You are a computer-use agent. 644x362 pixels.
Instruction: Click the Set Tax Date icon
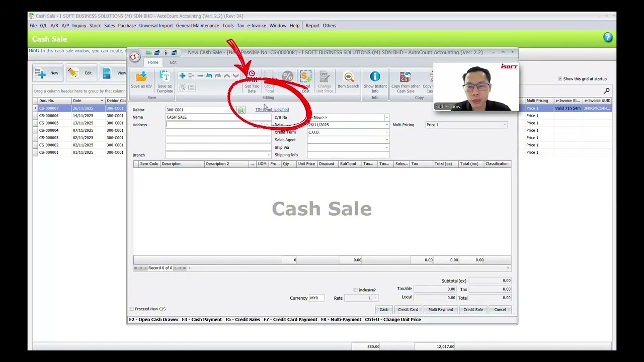tap(252, 76)
